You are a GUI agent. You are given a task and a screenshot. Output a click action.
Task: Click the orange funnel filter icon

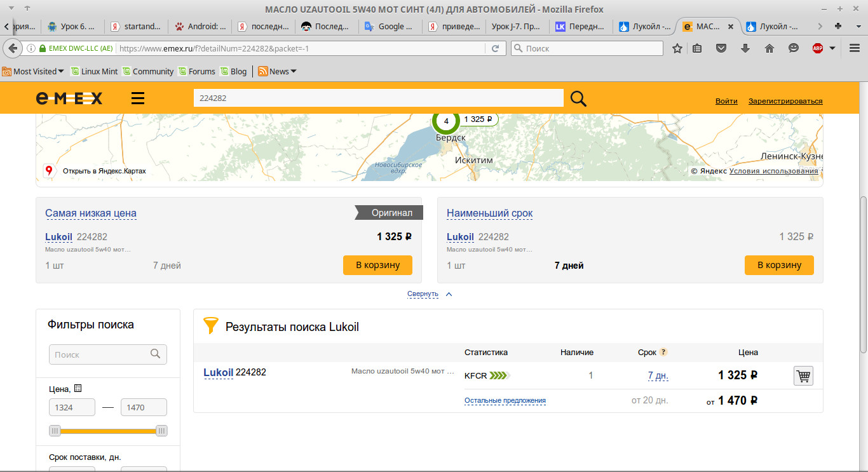(x=210, y=325)
